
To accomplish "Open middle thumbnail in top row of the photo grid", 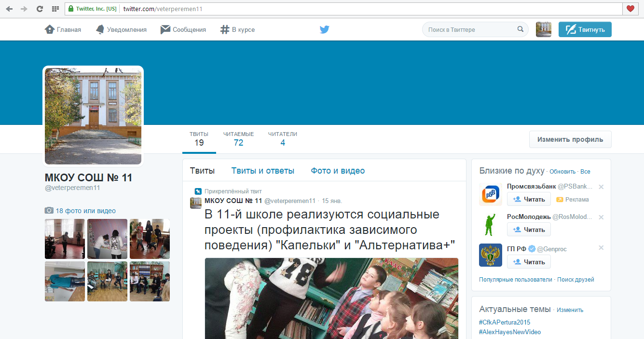I will click(107, 239).
